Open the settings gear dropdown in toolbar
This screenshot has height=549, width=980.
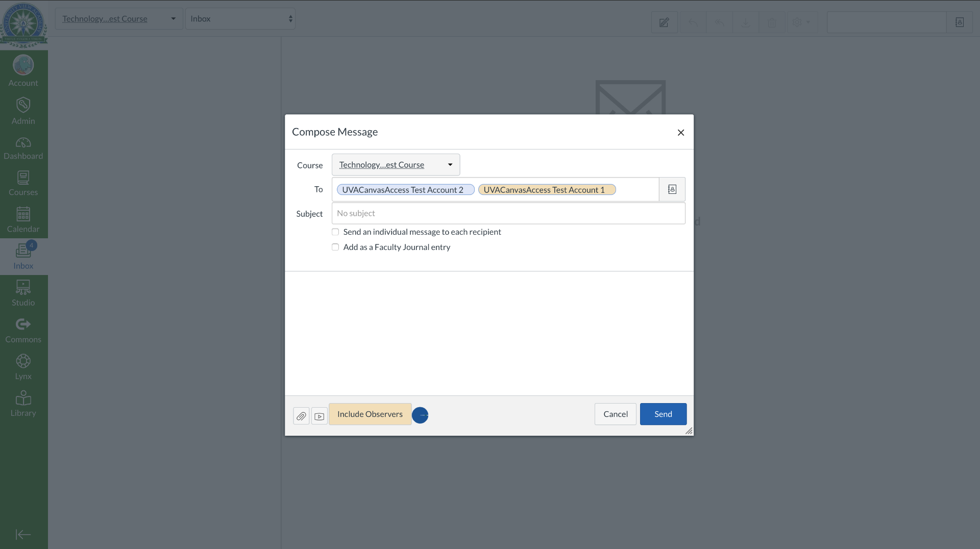[801, 22]
